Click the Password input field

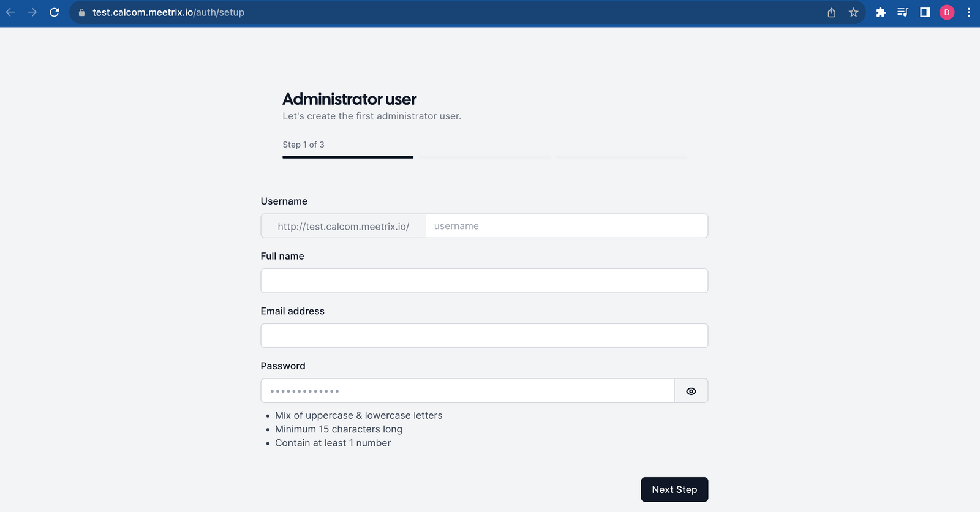(467, 391)
